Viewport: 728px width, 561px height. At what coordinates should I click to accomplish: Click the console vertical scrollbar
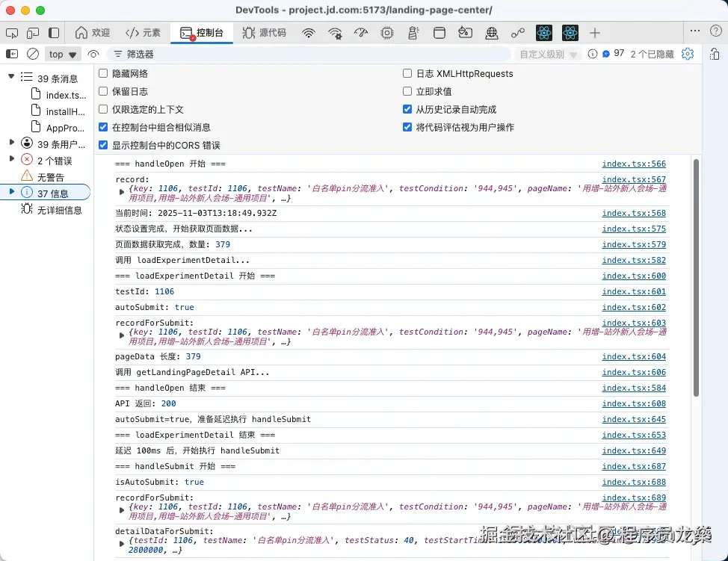[x=696, y=277]
